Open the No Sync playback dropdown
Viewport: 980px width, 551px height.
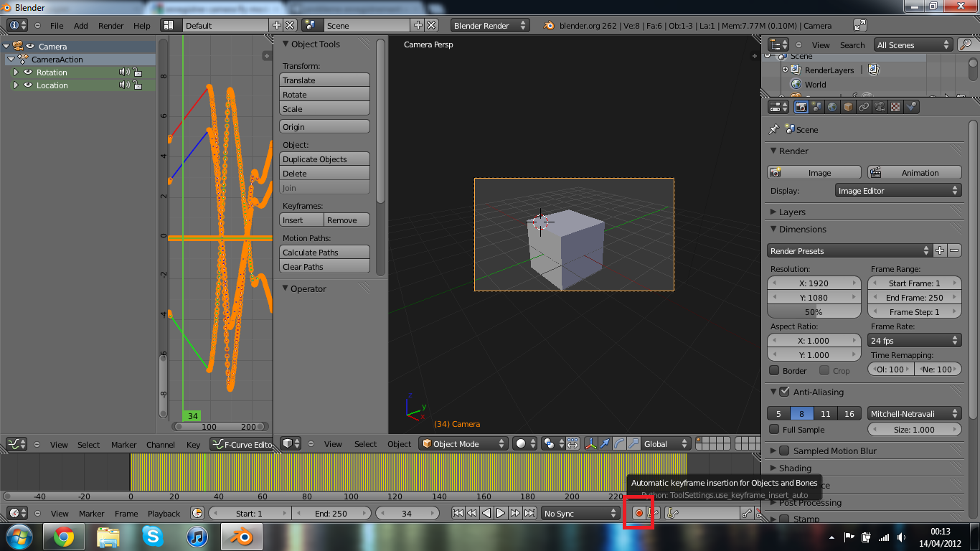[x=580, y=513]
